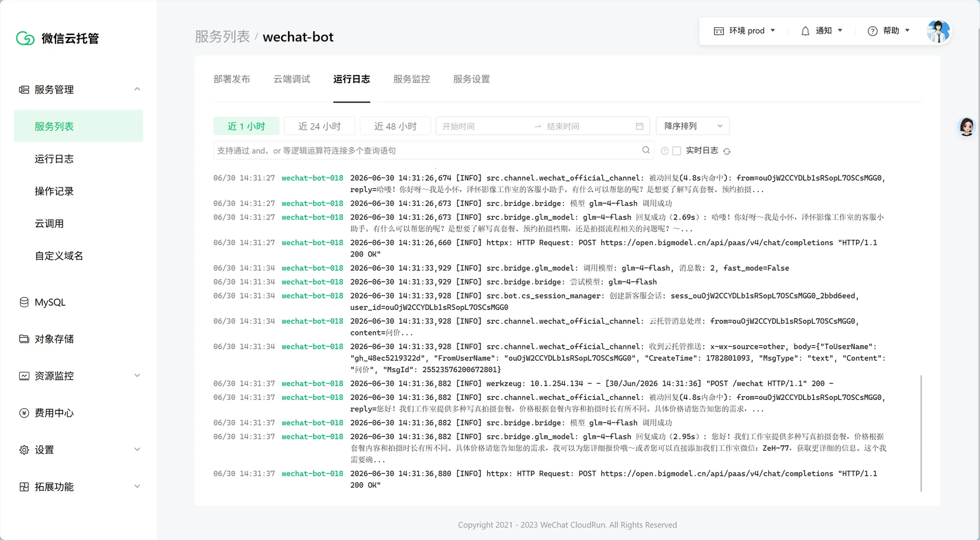Screen dimensions: 980x540
Task: Click the 费用中心 yen icon
Action: click(24, 413)
